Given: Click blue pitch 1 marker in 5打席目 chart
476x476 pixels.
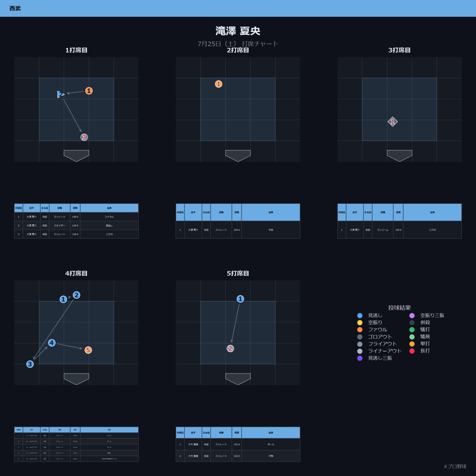Looking at the screenshot, I should point(240,299).
